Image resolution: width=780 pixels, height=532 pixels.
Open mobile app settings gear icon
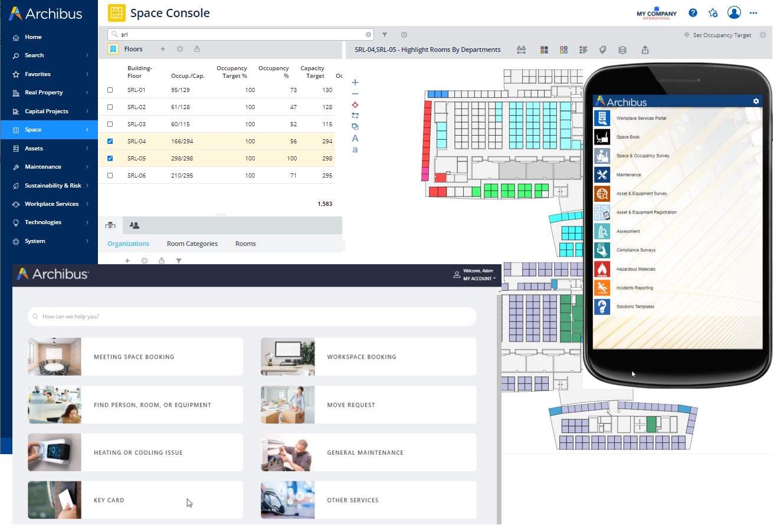coord(756,101)
